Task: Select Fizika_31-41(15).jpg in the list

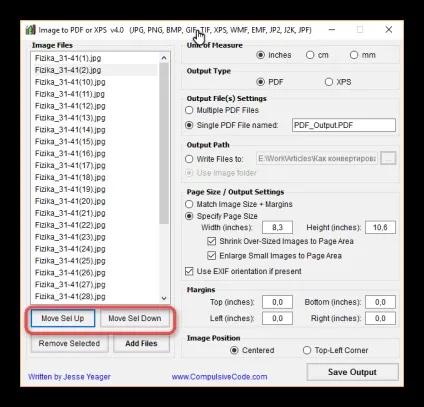Action: [70, 142]
